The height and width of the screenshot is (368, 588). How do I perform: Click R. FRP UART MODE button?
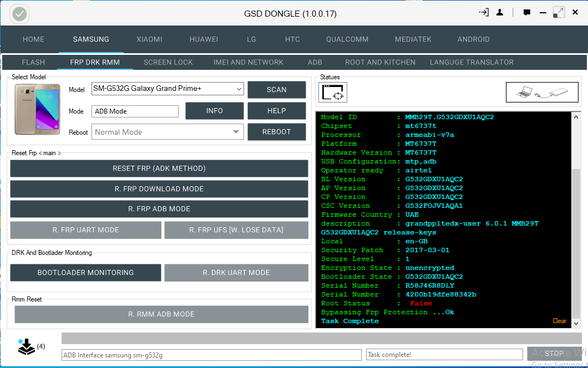tap(86, 230)
